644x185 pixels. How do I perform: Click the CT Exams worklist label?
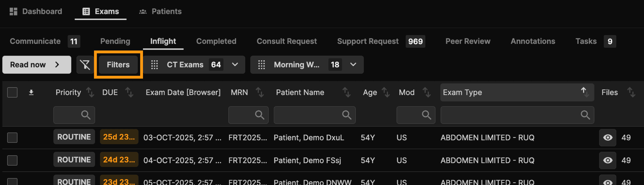point(185,65)
